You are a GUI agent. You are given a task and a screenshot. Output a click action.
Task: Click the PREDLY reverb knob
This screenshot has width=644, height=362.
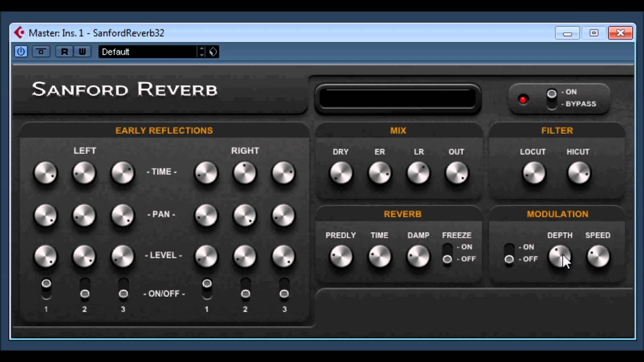coord(341,256)
